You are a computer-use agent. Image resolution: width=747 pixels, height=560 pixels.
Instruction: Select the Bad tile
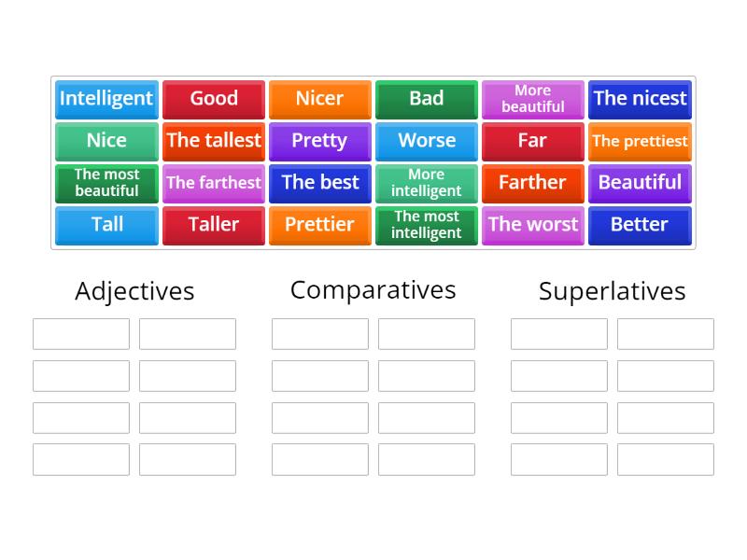[x=426, y=99]
